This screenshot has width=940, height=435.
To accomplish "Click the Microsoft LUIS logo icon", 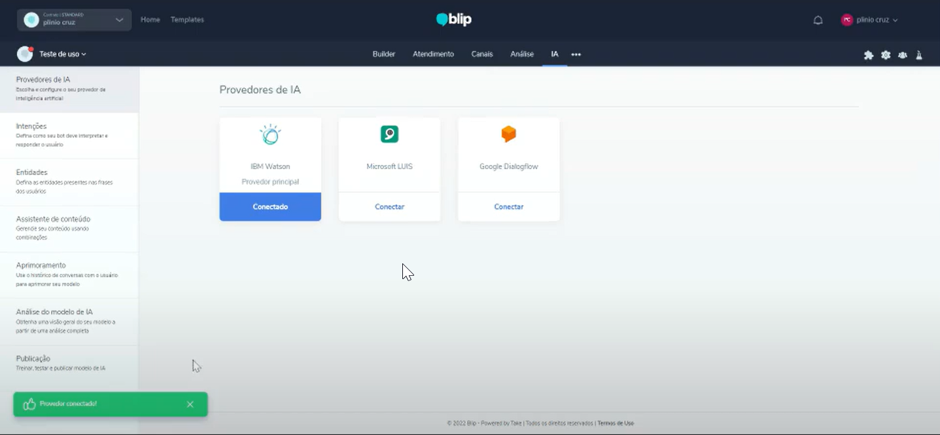I will 390,134.
